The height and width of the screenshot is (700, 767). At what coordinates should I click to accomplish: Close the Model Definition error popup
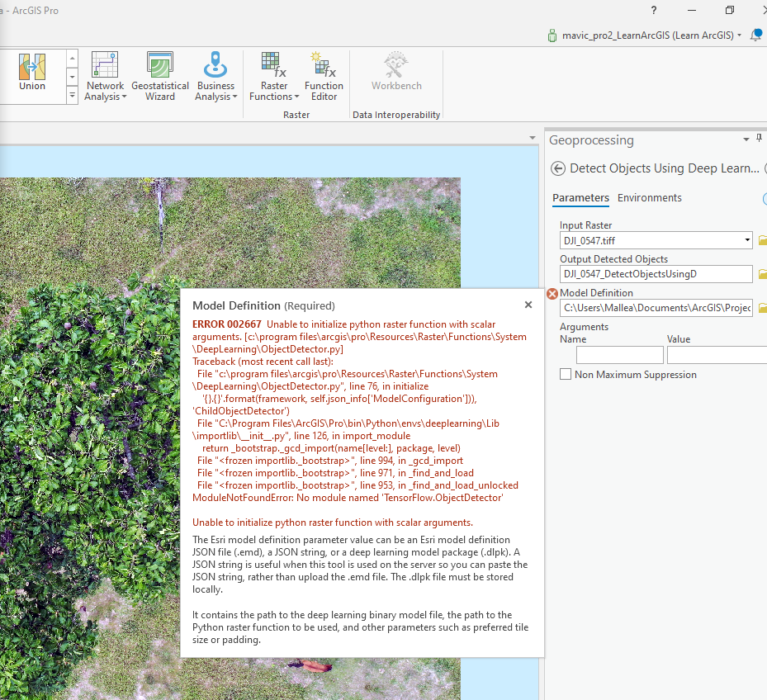[x=528, y=305]
